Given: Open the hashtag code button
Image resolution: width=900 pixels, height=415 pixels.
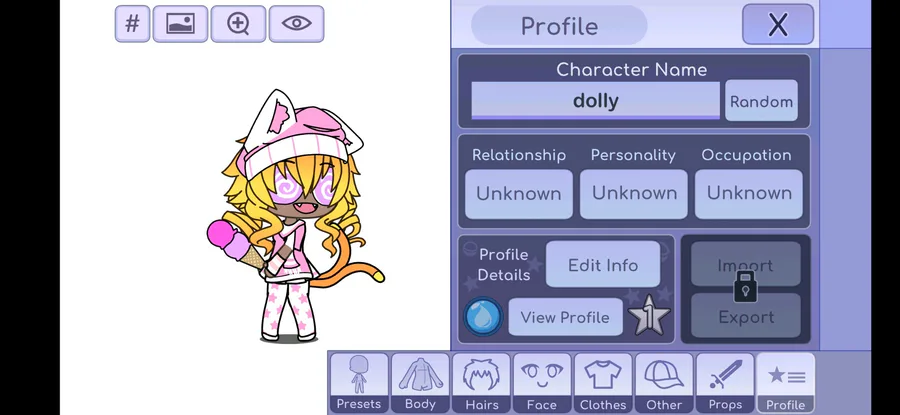Looking at the screenshot, I should (x=132, y=24).
